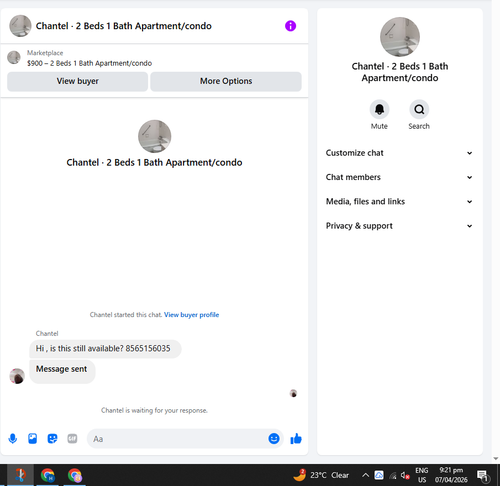Open weather widget showing 23°C Clear
This screenshot has width=500, height=486.
(x=321, y=475)
